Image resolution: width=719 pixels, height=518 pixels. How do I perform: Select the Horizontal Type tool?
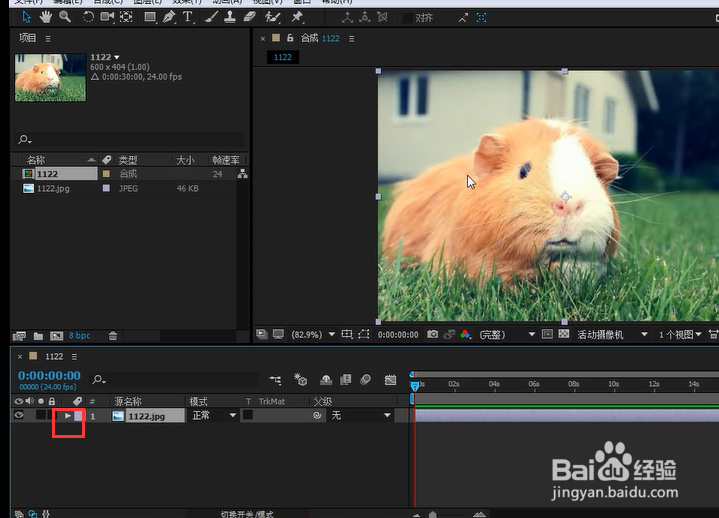pos(188,17)
